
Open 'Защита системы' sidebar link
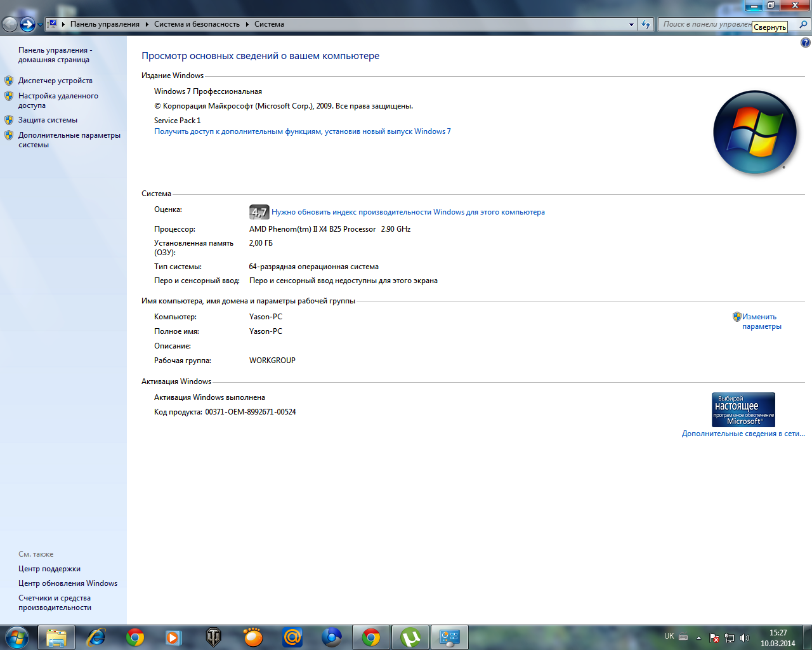pyautogui.click(x=48, y=120)
